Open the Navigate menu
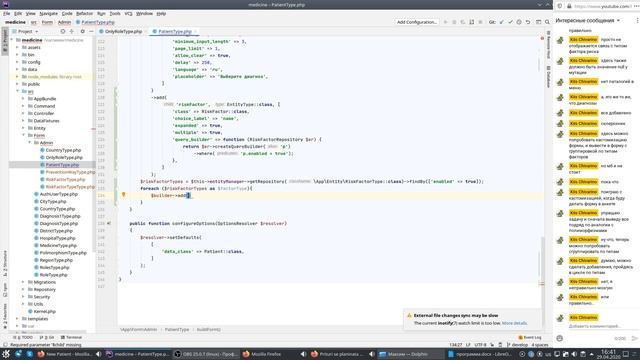The image size is (640, 360). tap(49, 13)
